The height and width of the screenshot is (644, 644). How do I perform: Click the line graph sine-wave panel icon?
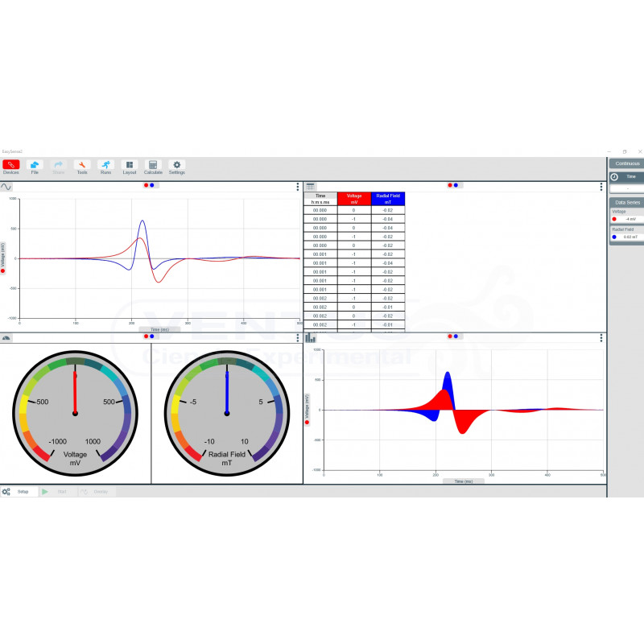[6, 186]
